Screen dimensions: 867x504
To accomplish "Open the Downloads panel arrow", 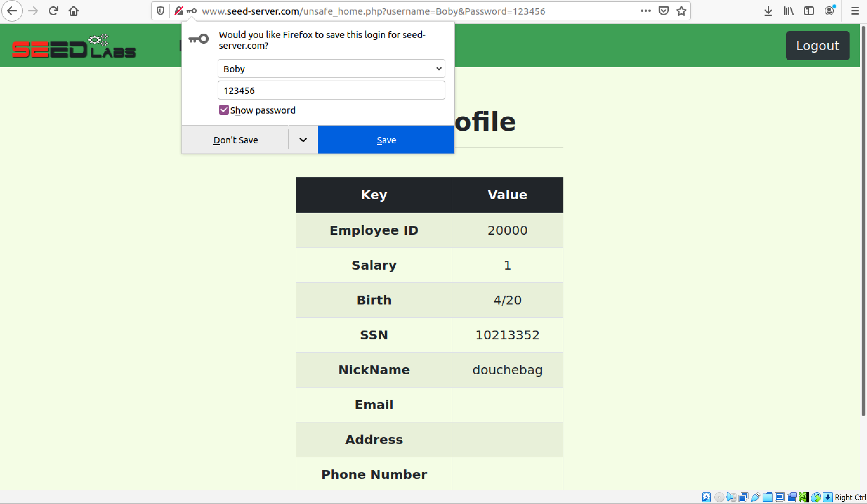I will [768, 11].
